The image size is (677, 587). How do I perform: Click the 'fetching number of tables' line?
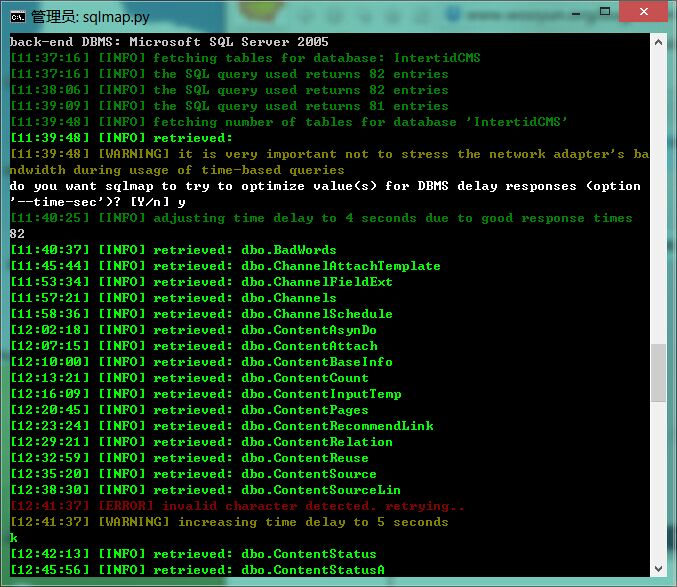tap(288, 122)
